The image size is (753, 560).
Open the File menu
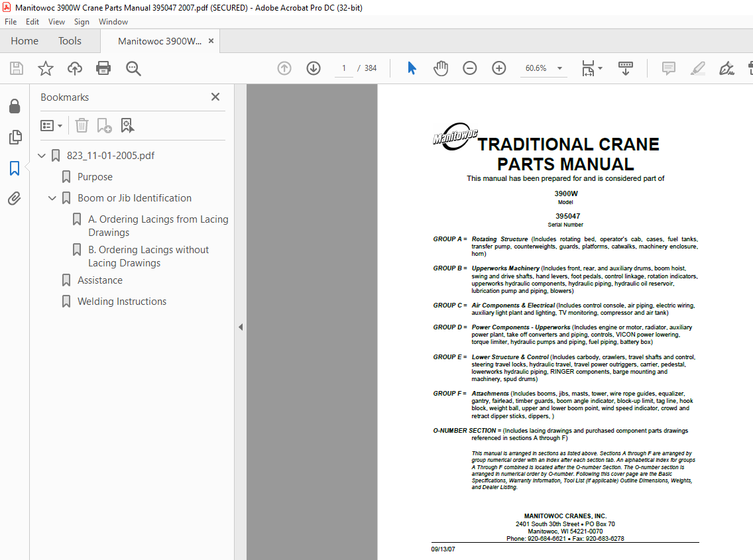pyautogui.click(x=11, y=22)
